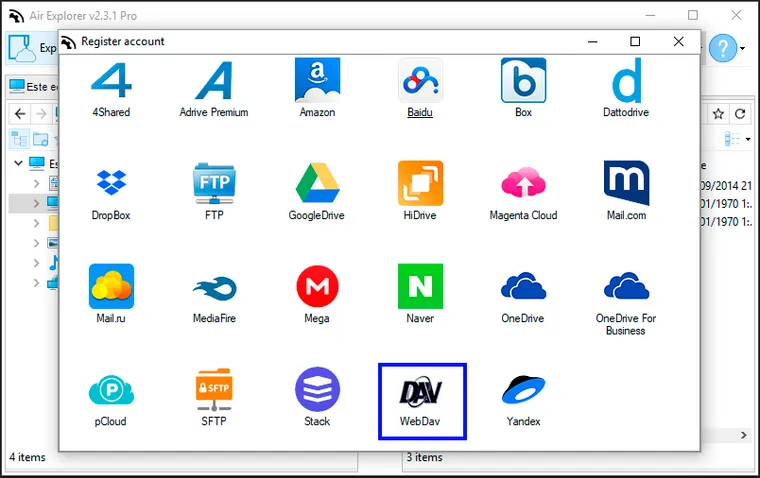Screen dimensions: 760x478
Task: Click the forward arrow in Air Explorer
Action: tap(42, 114)
